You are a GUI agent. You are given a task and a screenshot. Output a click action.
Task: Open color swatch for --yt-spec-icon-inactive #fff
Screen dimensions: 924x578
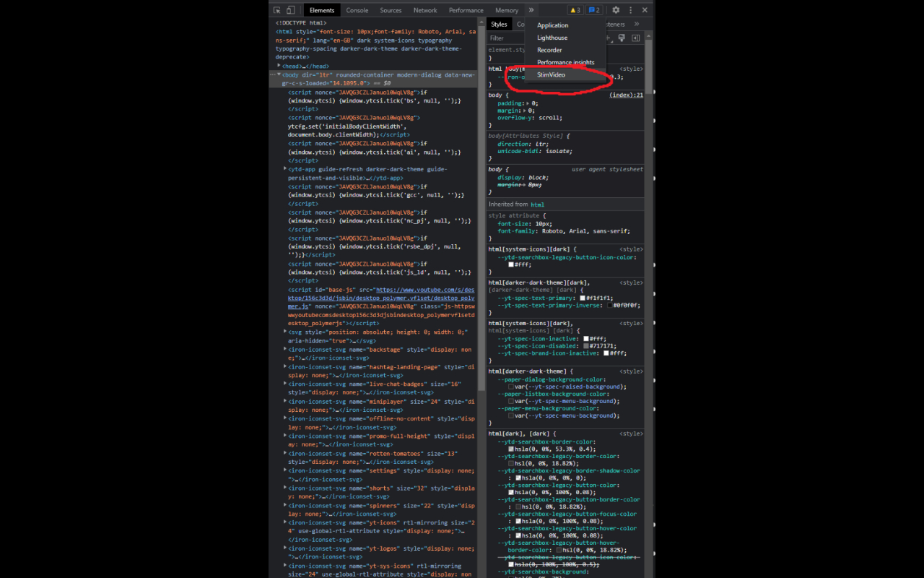click(586, 338)
